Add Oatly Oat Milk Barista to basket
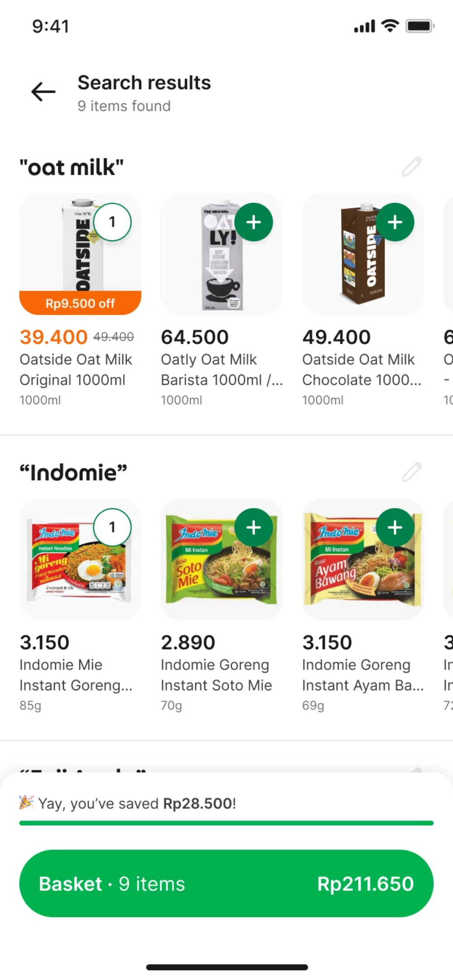This screenshot has width=453, height=980. [x=254, y=222]
